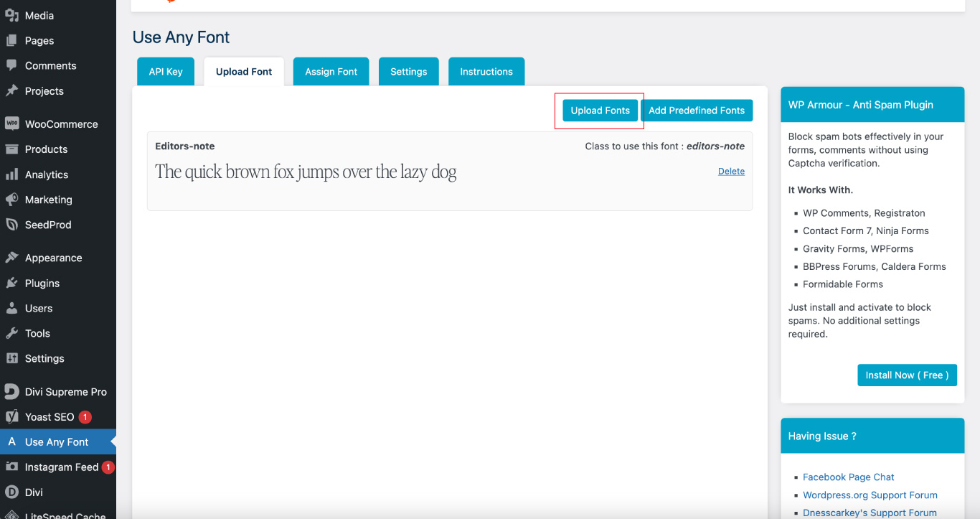Select the Upload Font tab
980x519 pixels.
(x=244, y=72)
